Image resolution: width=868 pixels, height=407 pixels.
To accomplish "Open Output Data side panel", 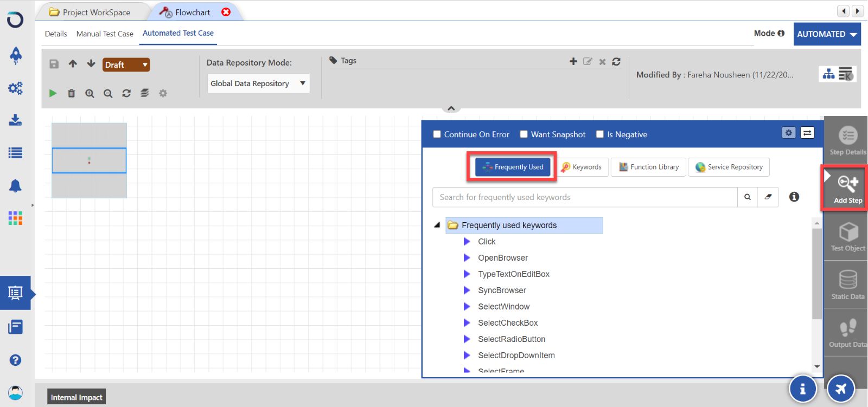I will (x=848, y=333).
